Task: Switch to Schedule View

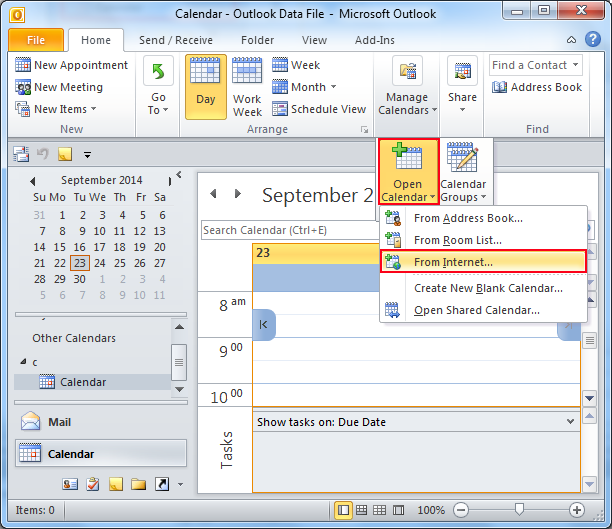Action: 319,109
